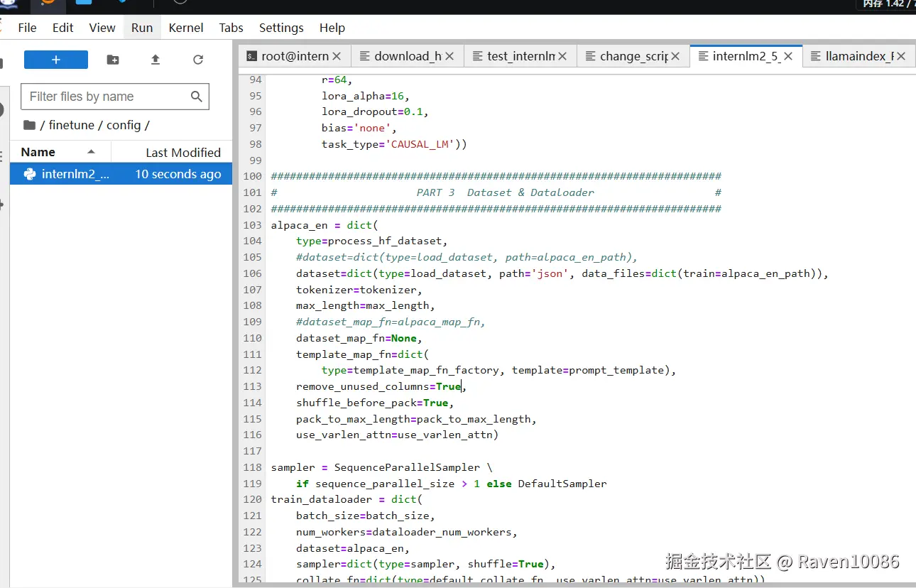Open the File menu

[27, 28]
